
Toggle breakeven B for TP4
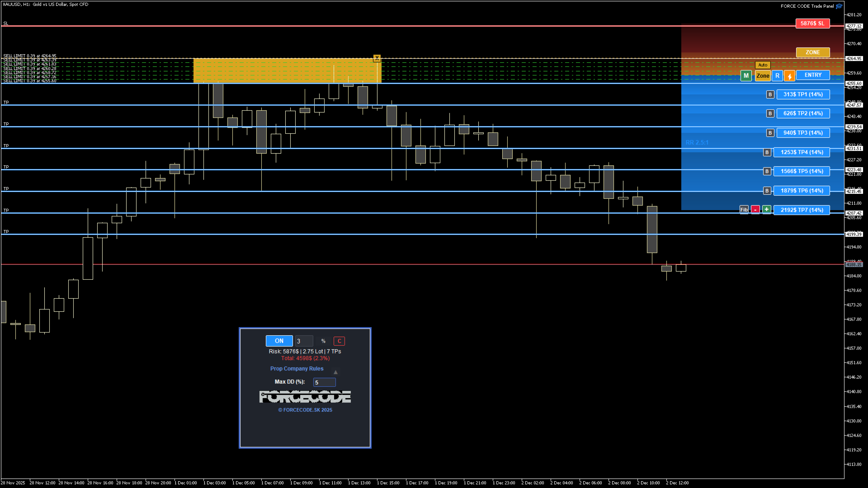(x=766, y=152)
